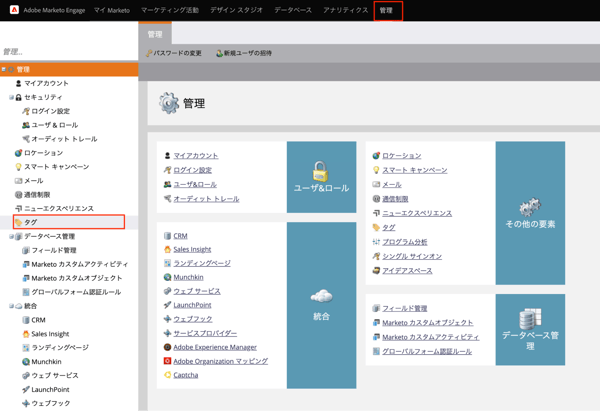Collapse the データベース管理 tree node
The width and height of the screenshot is (600, 411).
click(11, 236)
